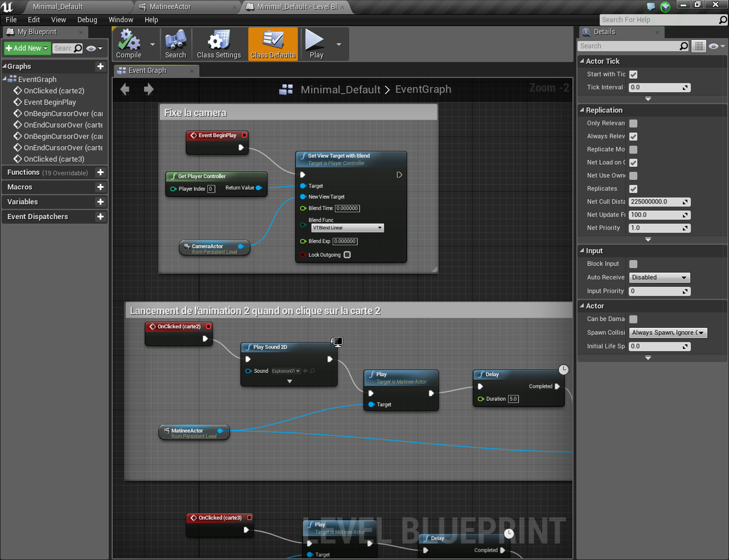The height and width of the screenshot is (560, 729).
Task: Click the Details search magnifier icon
Action: (x=684, y=46)
